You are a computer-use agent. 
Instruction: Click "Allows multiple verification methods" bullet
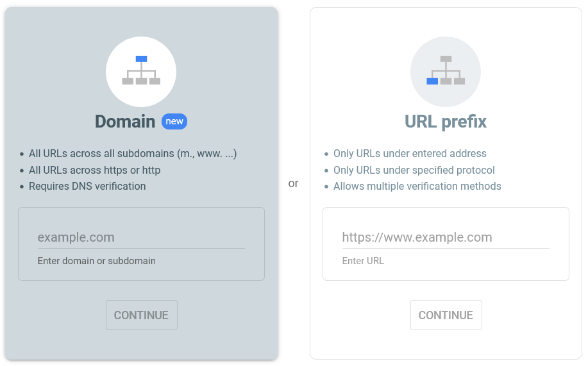[417, 187]
